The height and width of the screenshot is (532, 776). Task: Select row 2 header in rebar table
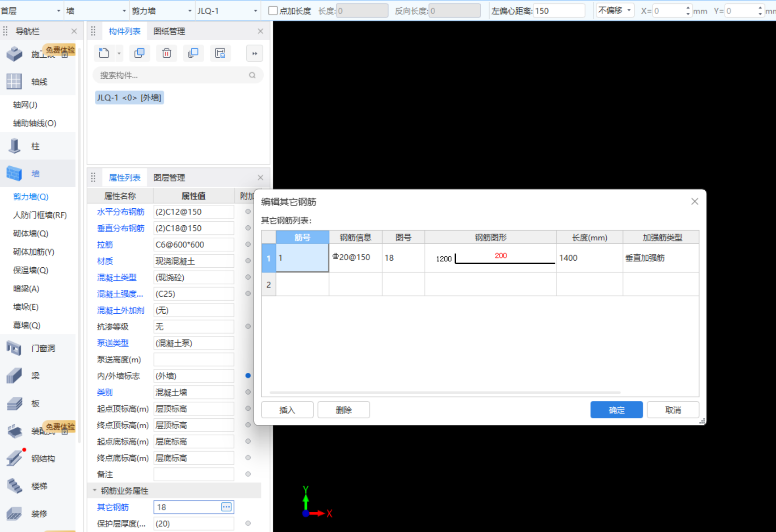(x=269, y=284)
